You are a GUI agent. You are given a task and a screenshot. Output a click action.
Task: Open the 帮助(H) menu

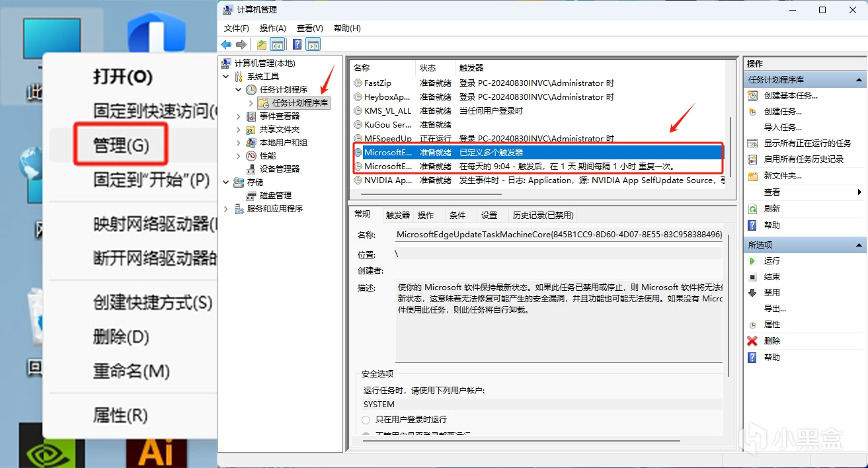click(347, 28)
